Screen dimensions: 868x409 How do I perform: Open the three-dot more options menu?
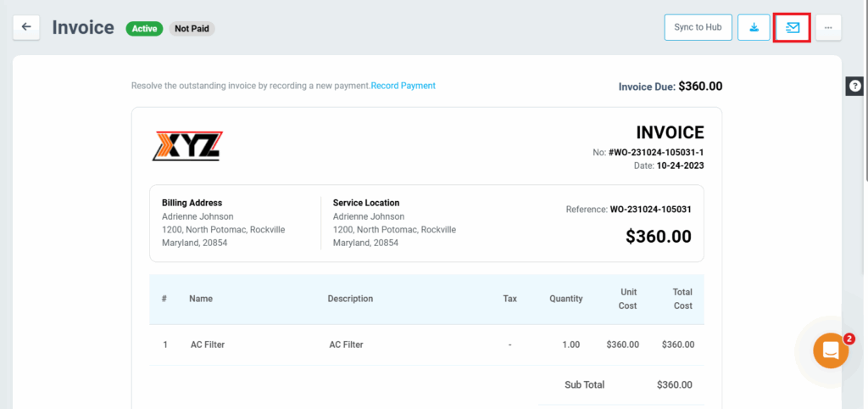(x=828, y=27)
